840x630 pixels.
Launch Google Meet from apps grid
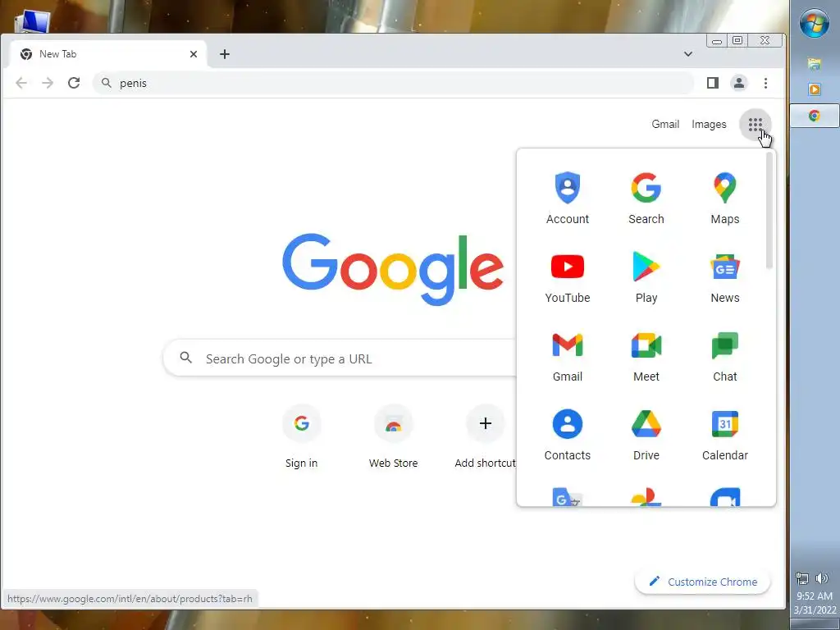646,355
